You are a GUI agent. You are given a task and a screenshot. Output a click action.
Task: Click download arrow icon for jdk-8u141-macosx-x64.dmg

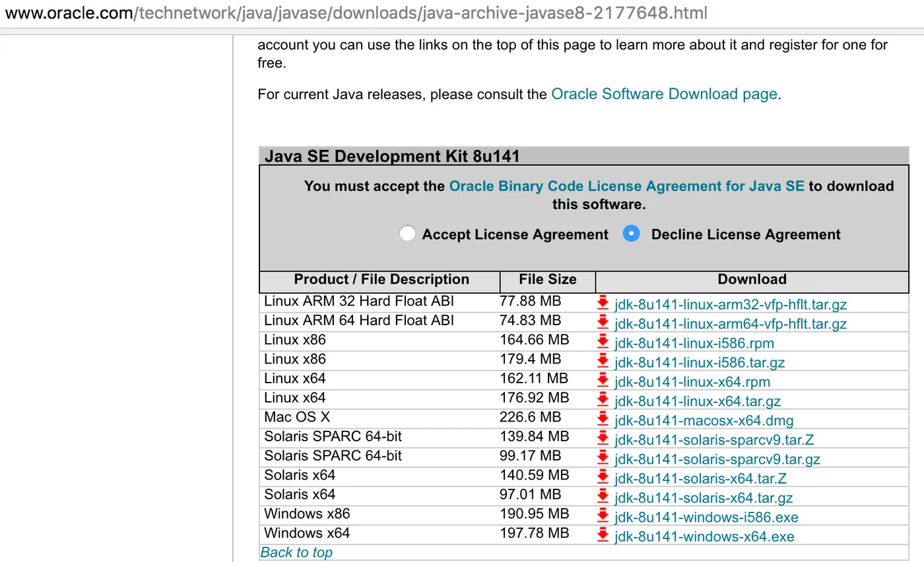click(x=602, y=419)
